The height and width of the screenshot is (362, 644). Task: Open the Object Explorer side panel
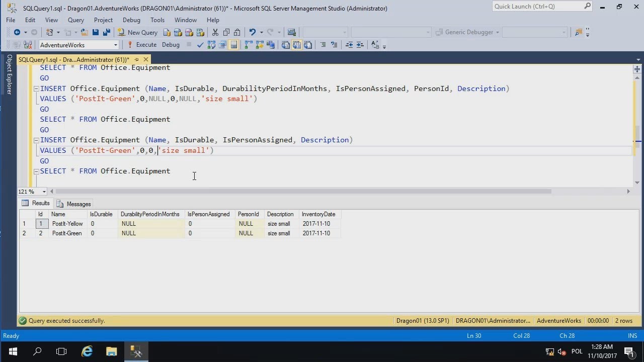coord(9,74)
